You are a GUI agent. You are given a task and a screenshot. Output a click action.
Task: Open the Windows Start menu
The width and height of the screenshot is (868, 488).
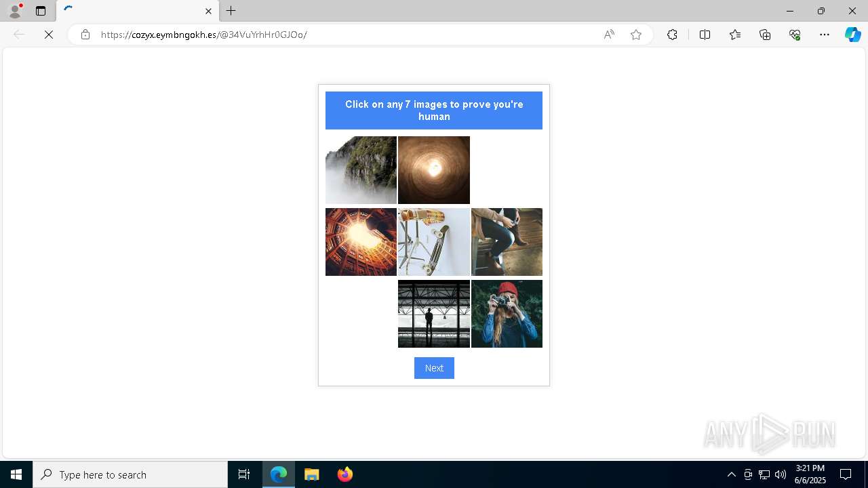tap(16, 474)
